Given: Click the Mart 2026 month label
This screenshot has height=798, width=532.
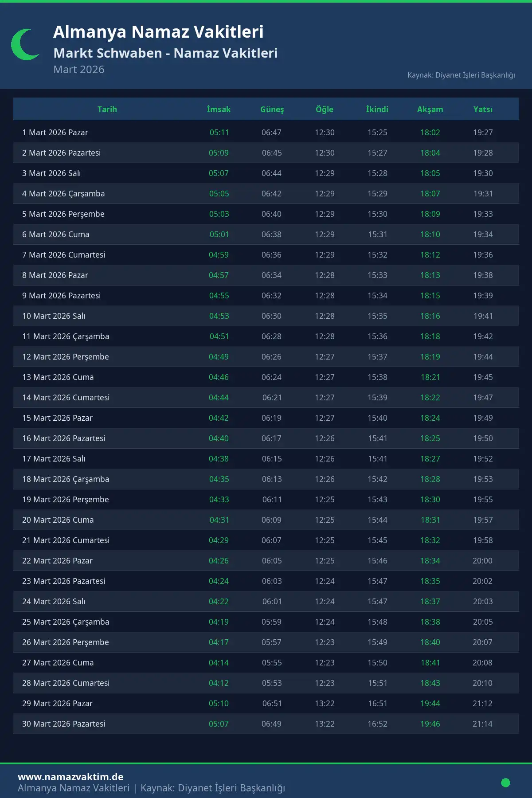Looking at the screenshot, I should (79, 70).
